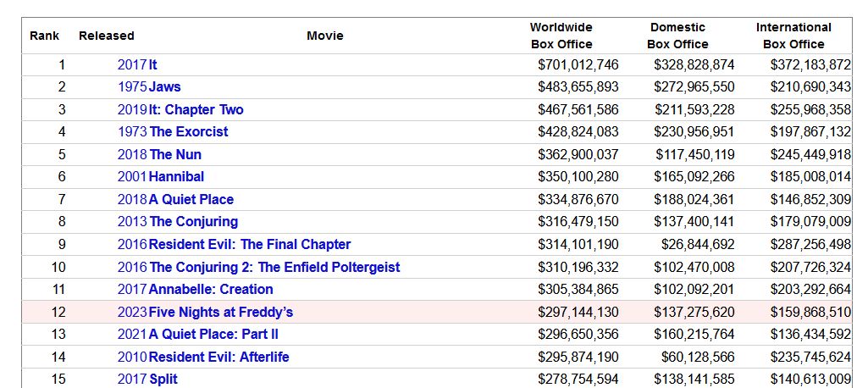Click the Domestic Box Office column header

[677, 36]
